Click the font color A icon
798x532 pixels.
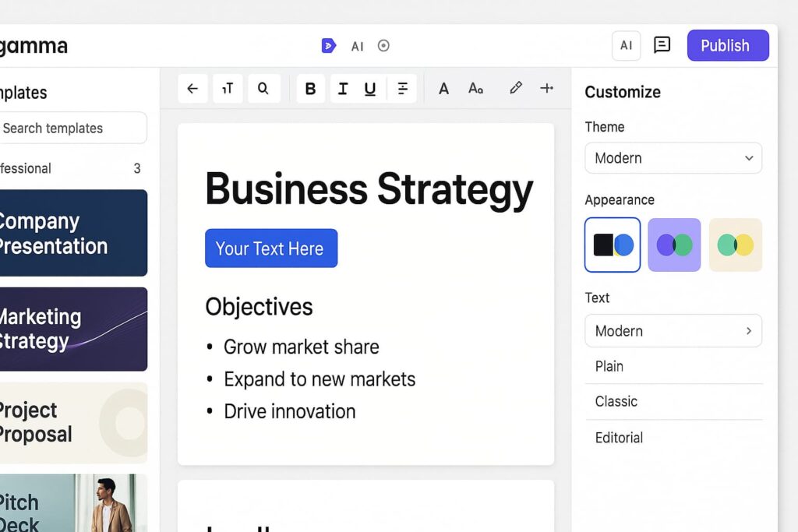[x=443, y=89]
